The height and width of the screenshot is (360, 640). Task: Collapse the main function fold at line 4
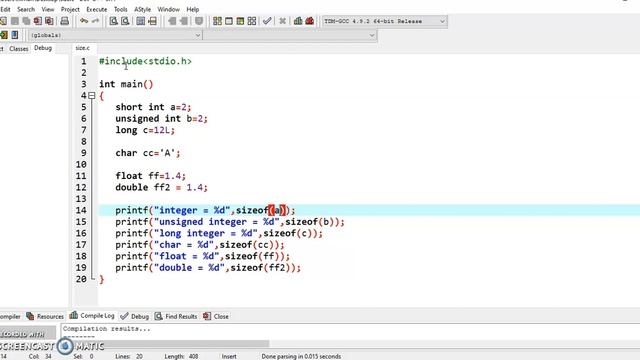click(92, 96)
